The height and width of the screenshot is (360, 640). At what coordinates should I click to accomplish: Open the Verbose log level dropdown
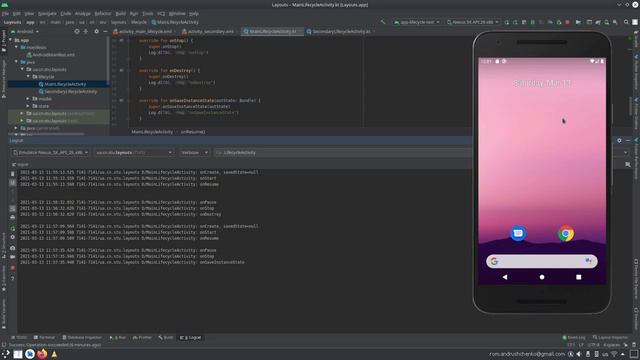[194, 153]
